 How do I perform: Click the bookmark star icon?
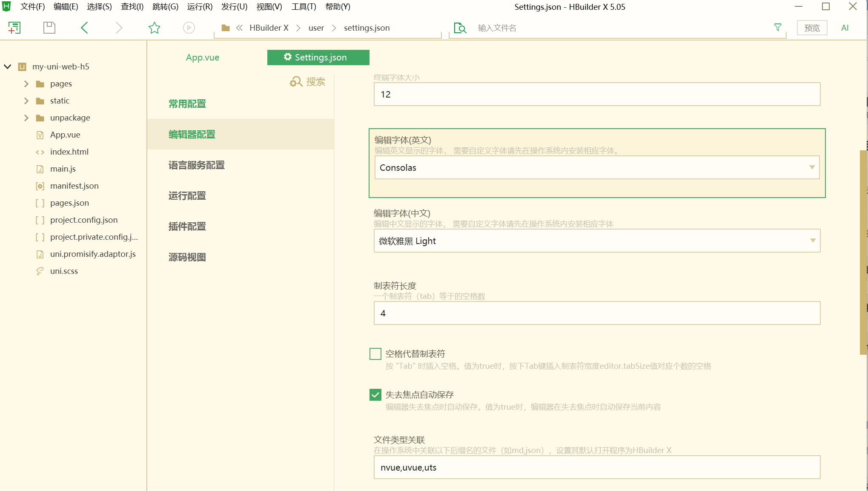154,28
